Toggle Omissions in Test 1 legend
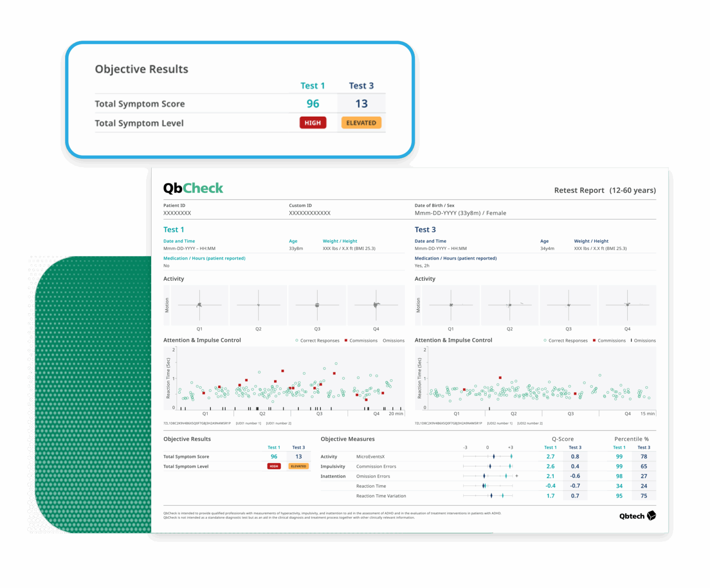This screenshot has height=588, width=710. [x=393, y=340]
